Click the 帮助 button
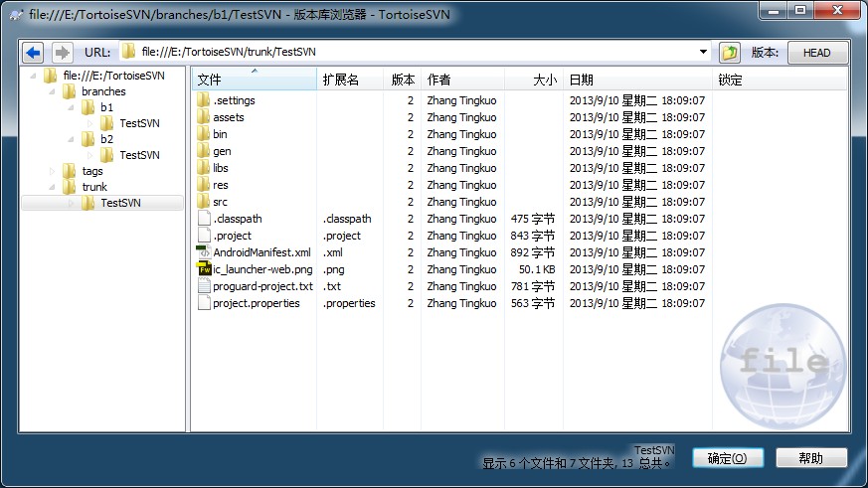Image resolution: width=868 pixels, height=488 pixels. coord(811,458)
